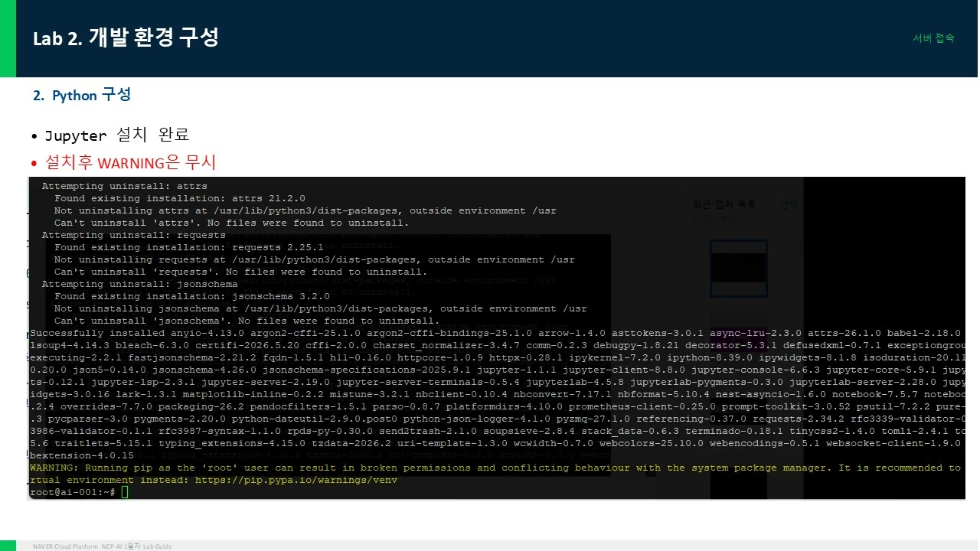Image resolution: width=980 pixels, height=551 pixels.
Task: Click the green terminal cursor block
Action: pyautogui.click(x=125, y=492)
